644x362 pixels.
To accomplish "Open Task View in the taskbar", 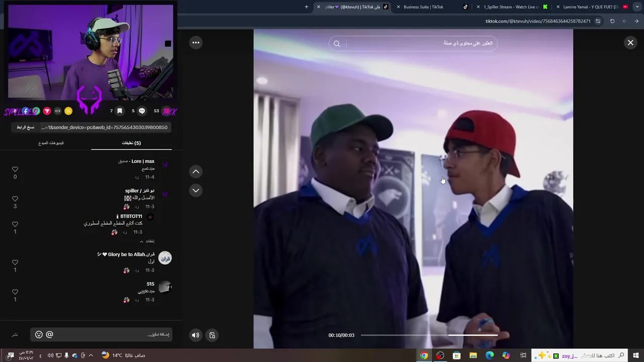I will (x=523, y=355).
